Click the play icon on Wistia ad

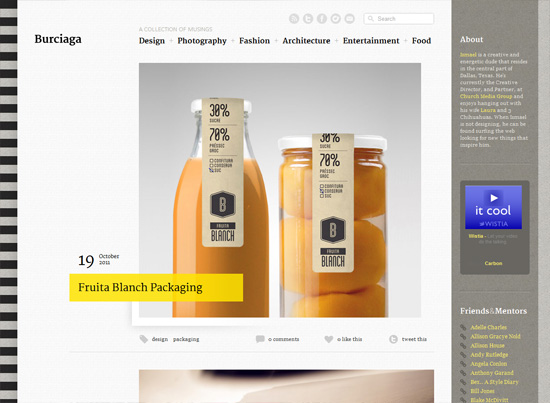click(x=494, y=198)
